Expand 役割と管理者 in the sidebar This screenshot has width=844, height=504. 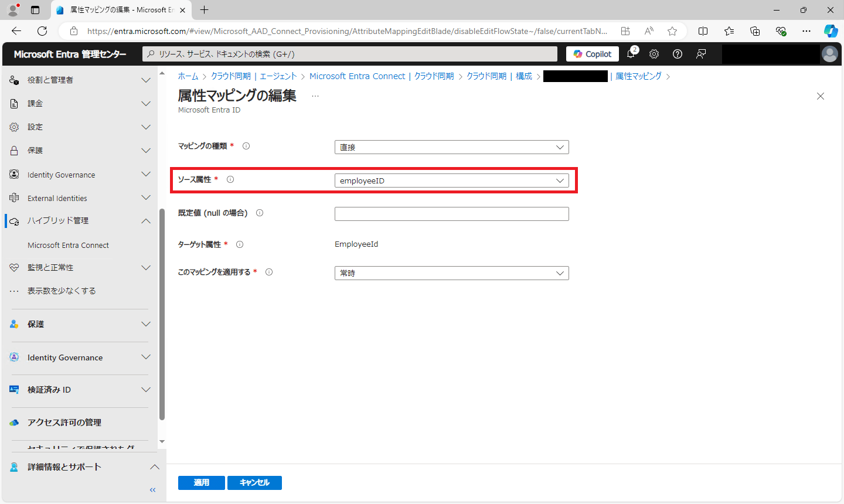tap(80, 80)
